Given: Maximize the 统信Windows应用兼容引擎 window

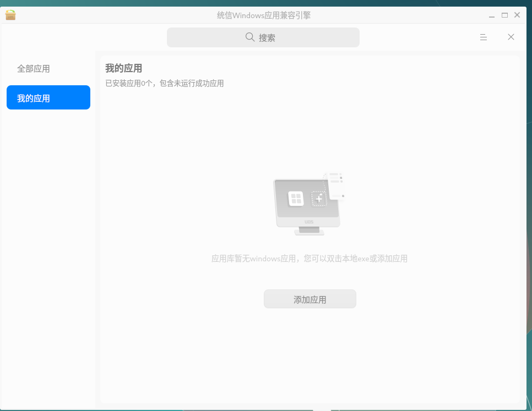Looking at the screenshot, I should point(504,15).
